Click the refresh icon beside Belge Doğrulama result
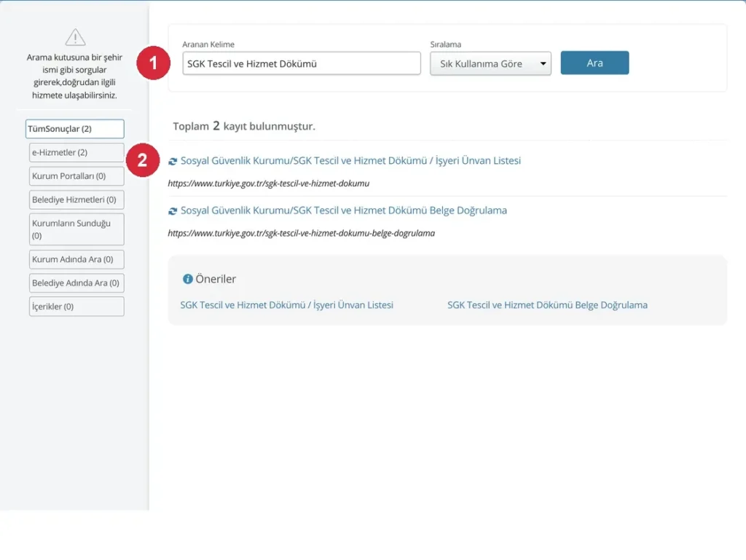746x560 pixels. point(173,211)
